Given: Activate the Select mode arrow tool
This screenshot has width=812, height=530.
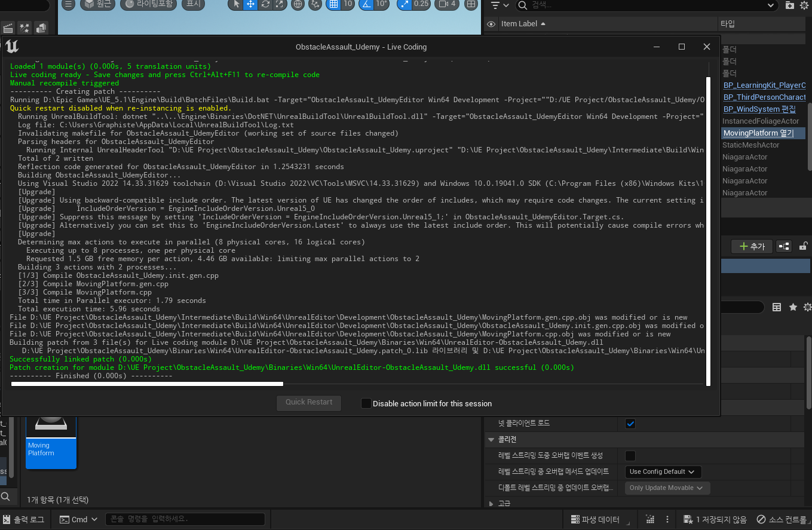Looking at the screenshot, I should point(236,4).
